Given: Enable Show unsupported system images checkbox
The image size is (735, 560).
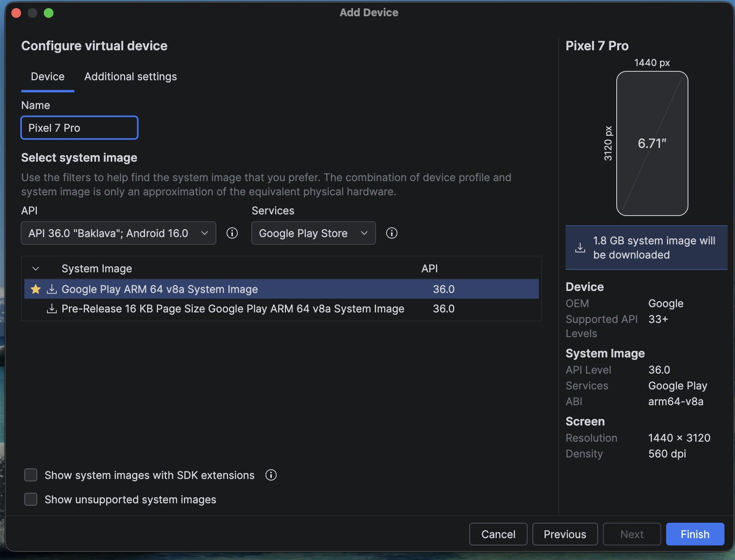Looking at the screenshot, I should 31,499.
